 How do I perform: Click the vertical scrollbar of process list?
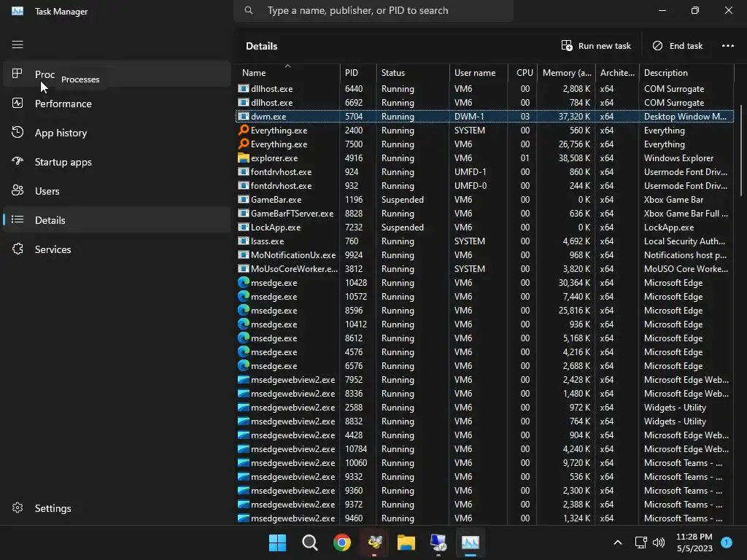point(741,150)
